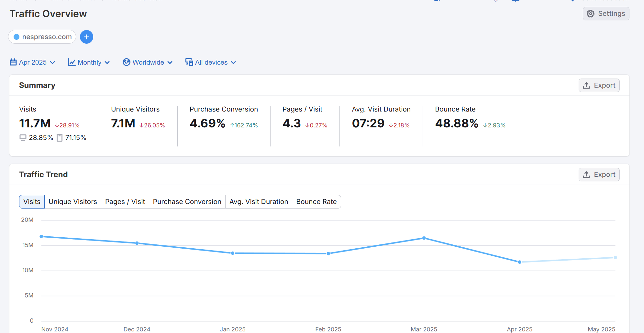The width and height of the screenshot is (644, 333).
Task: Click the nespresso.com blue color dot
Action: [x=17, y=37]
